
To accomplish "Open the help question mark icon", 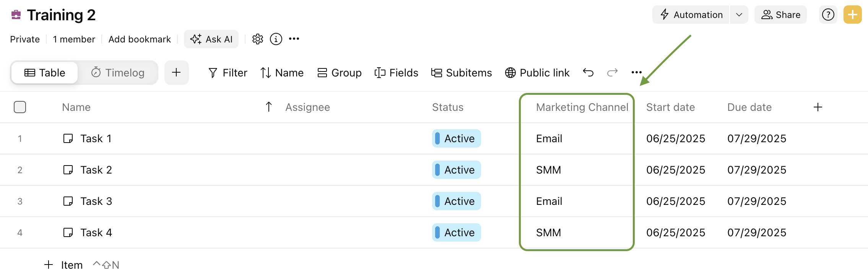I will pos(828,15).
